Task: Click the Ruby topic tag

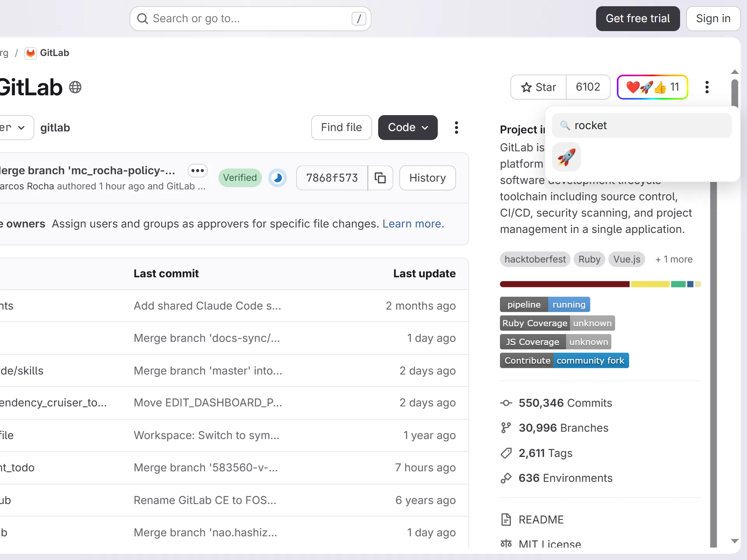Action: coord(589,259)
